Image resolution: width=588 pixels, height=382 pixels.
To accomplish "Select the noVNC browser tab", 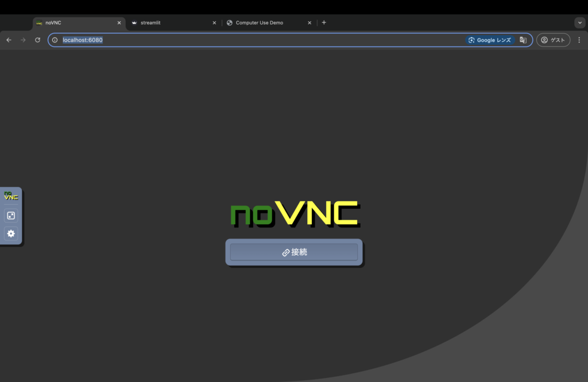I will (x=79, y=23).
